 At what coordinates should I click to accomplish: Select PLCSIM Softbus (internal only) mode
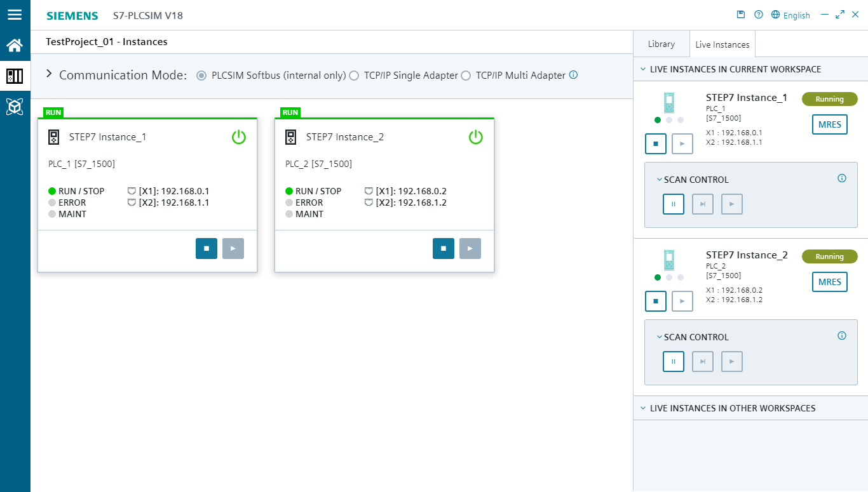pyautogui.click(x=201, y=76)
